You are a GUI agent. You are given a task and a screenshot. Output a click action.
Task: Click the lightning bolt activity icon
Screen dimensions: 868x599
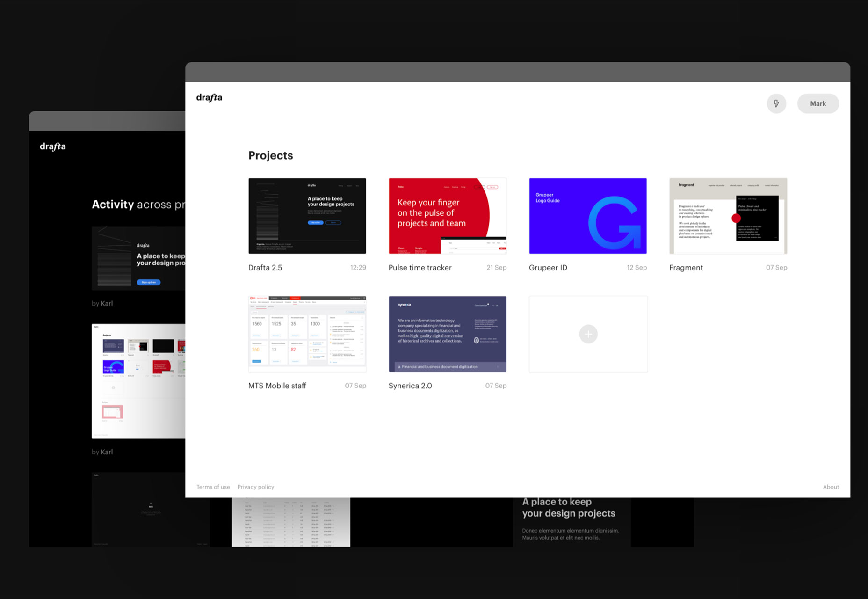[x=776, y=103]
